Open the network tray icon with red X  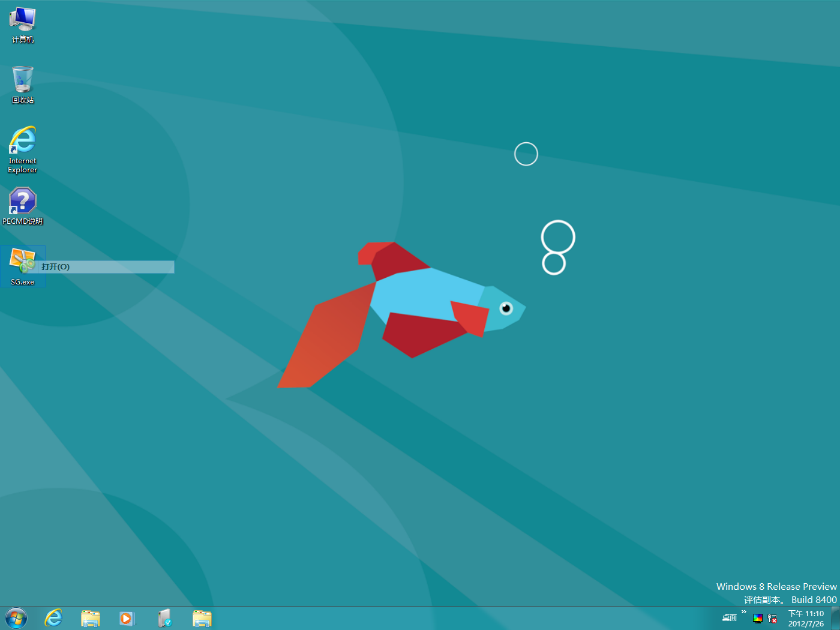[x=773, y=619]
